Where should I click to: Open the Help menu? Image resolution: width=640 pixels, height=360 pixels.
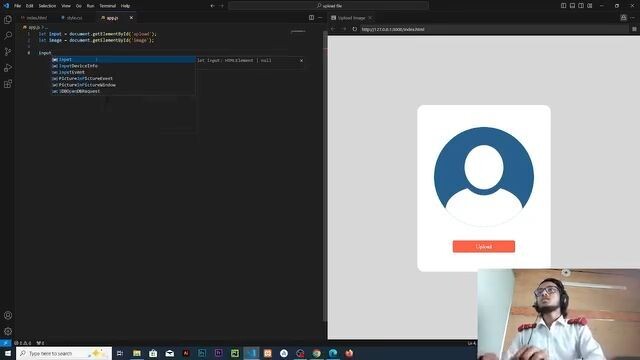point(125,6)
